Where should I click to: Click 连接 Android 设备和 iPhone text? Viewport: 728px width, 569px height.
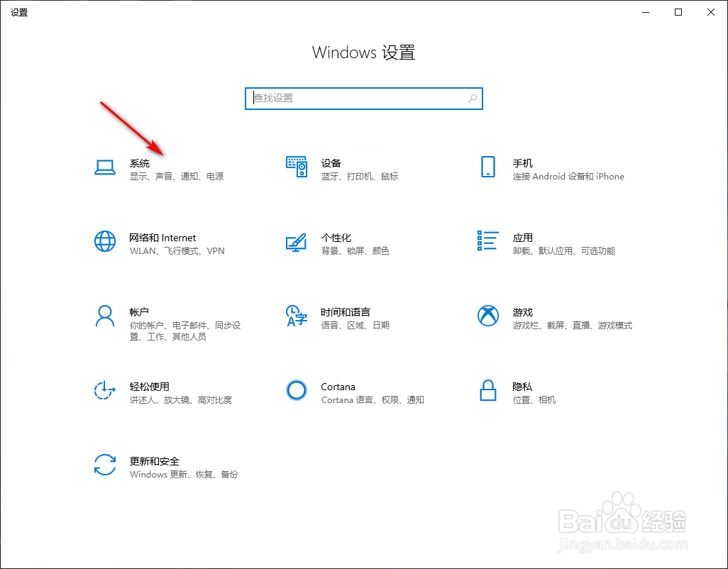[568, 177]
